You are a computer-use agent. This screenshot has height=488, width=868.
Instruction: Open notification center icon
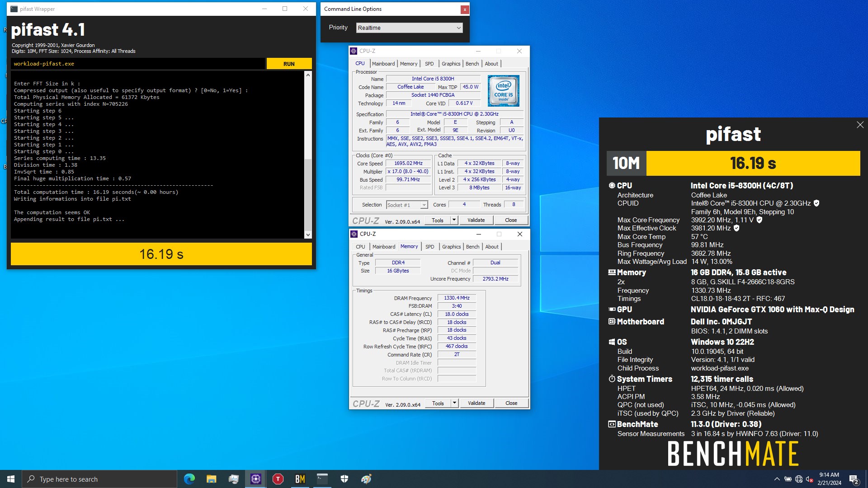[x=854, y=479]
